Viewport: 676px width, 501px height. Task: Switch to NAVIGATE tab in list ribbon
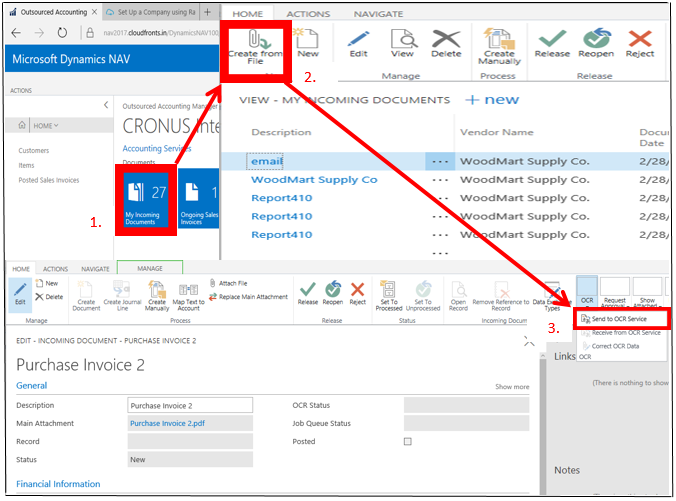(378, 14)
